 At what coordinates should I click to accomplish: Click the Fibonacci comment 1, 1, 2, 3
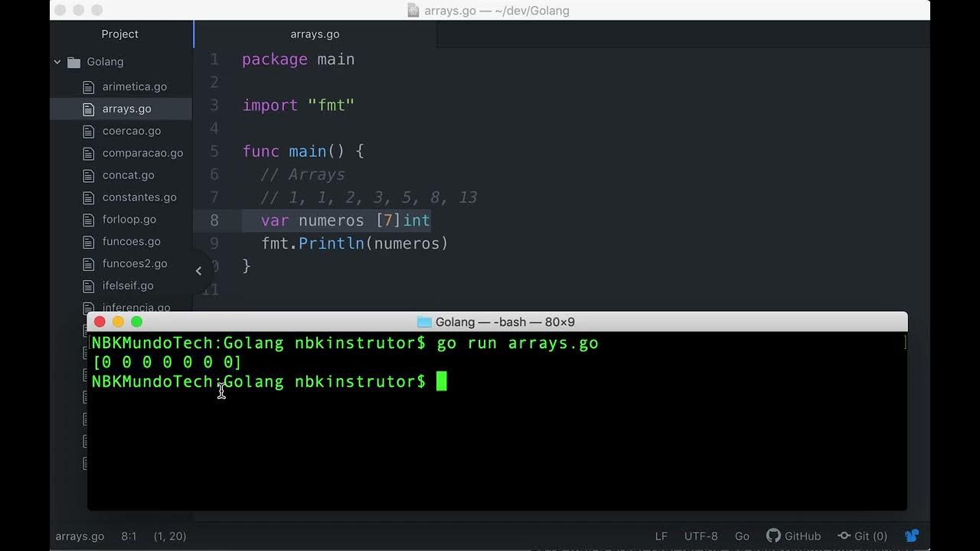369,197
